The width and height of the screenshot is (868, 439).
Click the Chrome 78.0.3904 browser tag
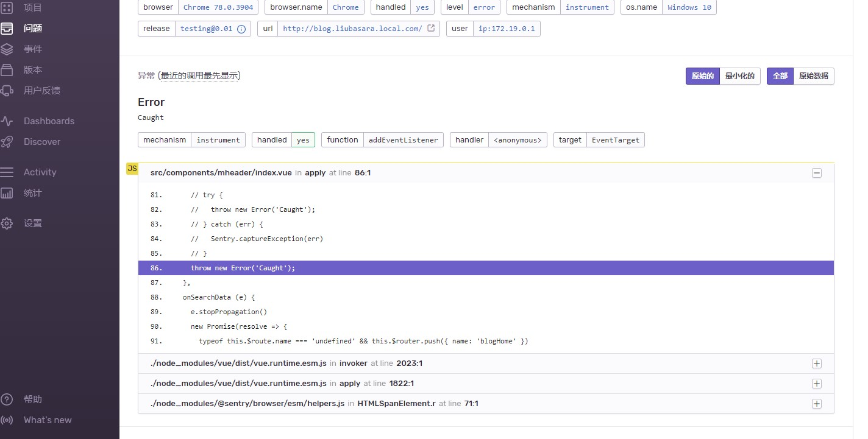(219, 7)
